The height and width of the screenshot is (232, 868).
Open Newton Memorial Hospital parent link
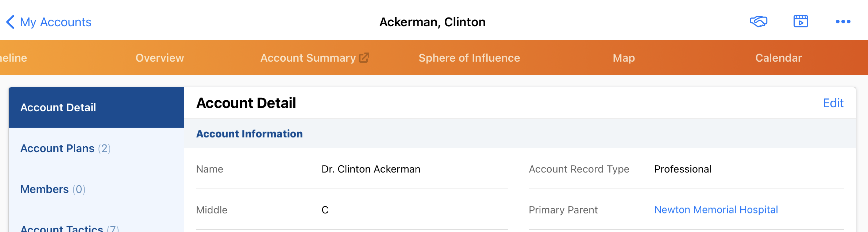[716, 210]
